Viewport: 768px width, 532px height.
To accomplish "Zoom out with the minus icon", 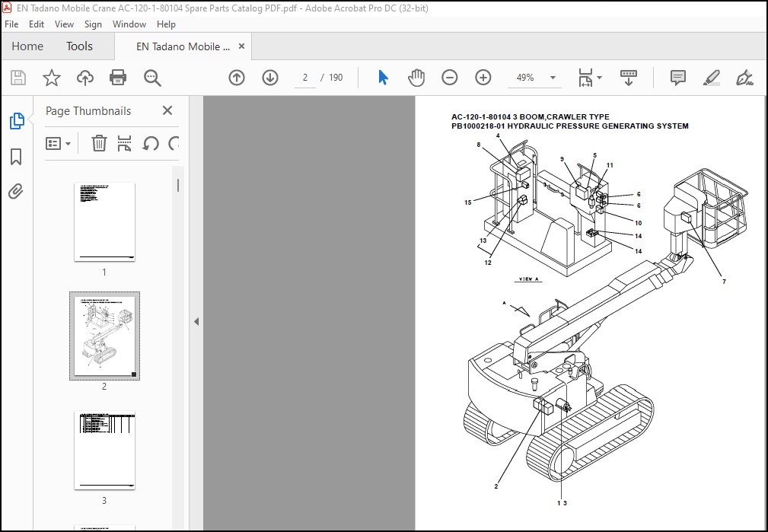I will pos(449,78).
